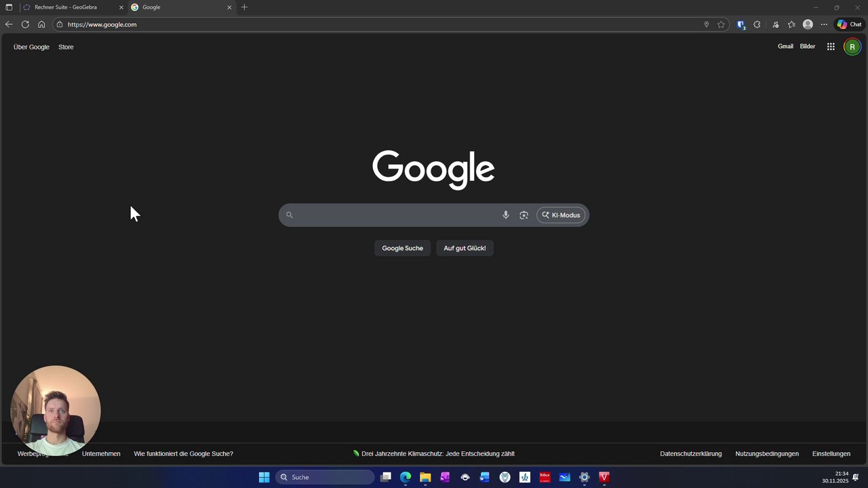Launch Word from the taskbar

(485, 477)
